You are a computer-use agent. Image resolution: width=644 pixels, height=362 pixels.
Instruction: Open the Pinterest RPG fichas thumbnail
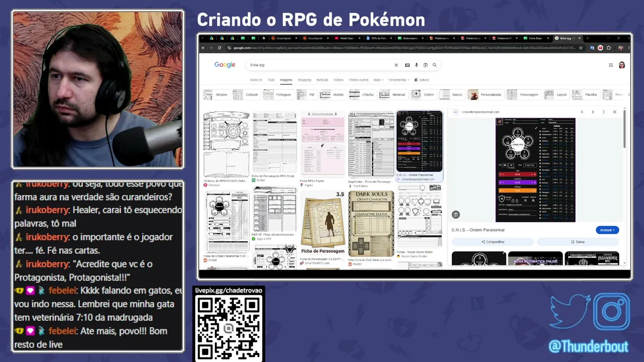click(226, 144)
